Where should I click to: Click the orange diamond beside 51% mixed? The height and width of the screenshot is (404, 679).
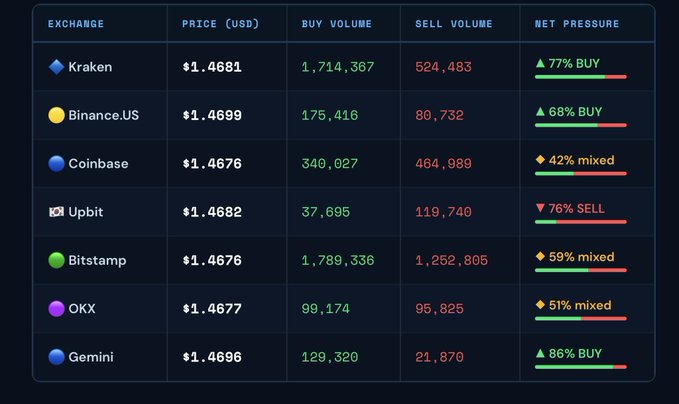pyautogui.click(x=540, y=305)
